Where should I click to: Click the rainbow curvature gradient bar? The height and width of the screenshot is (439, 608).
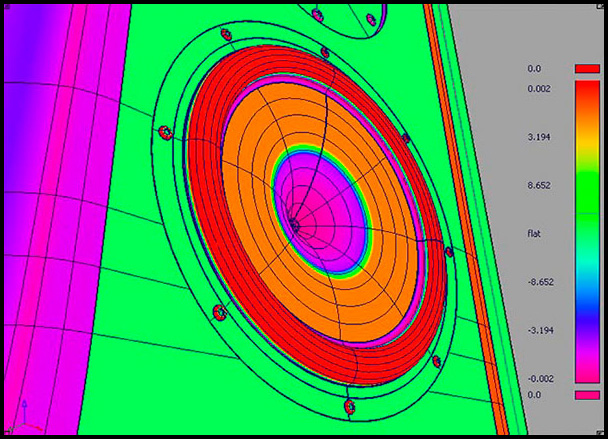[x=586, y=232]
